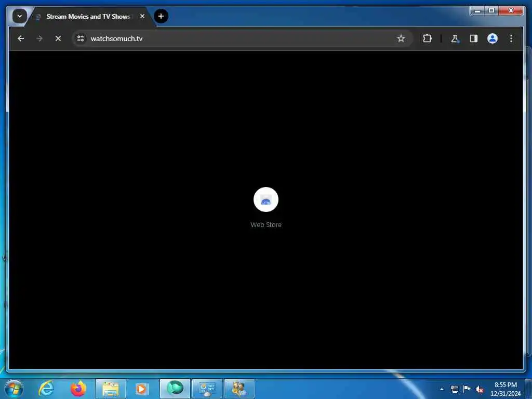The width and height of the screenshot is (532, 399).
Task: Close the Chrome window
Action: 511,10
